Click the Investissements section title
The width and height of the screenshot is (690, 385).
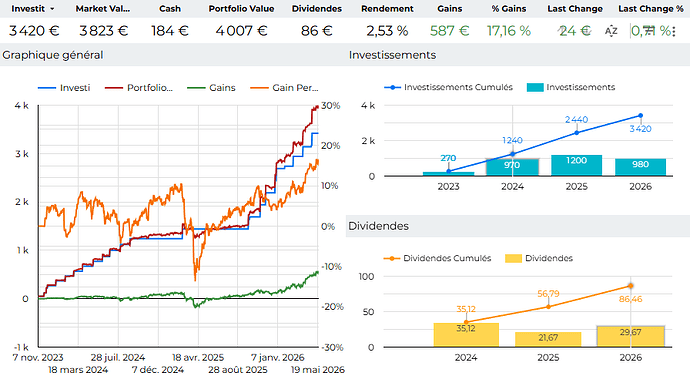click(393, 55)
